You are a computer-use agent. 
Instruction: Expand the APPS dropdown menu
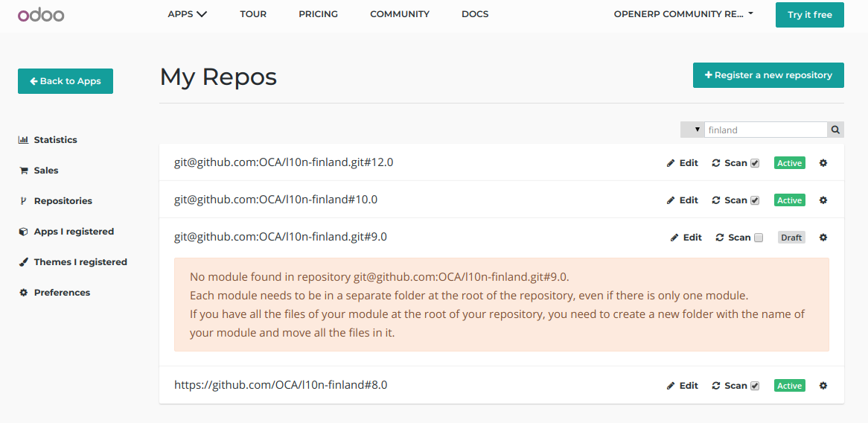[x=187, y=14]
